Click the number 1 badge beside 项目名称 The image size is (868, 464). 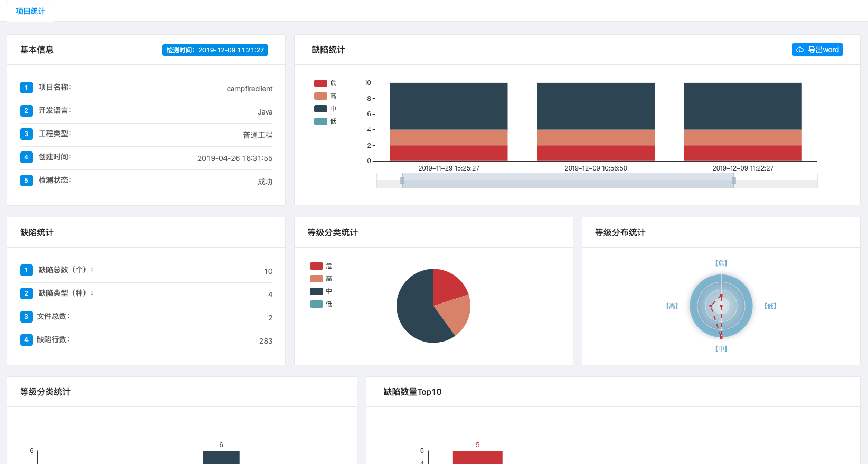tap(26, 88)
